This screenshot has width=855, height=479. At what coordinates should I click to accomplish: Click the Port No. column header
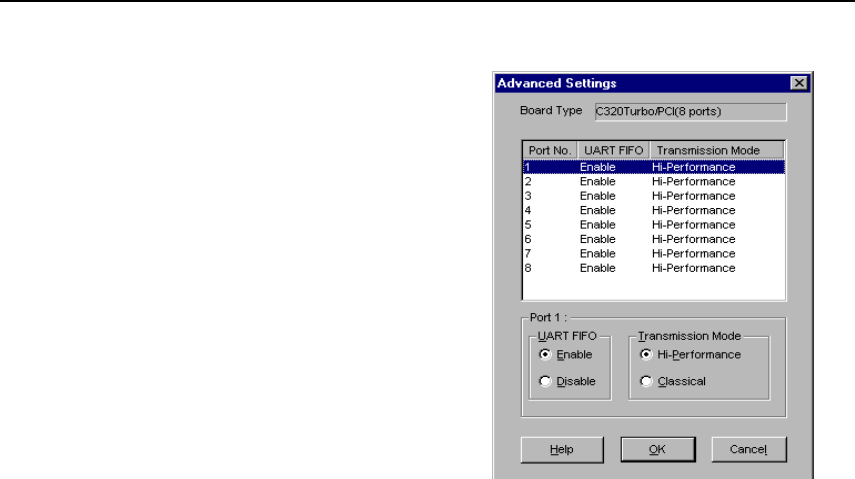tap(548, 150)
